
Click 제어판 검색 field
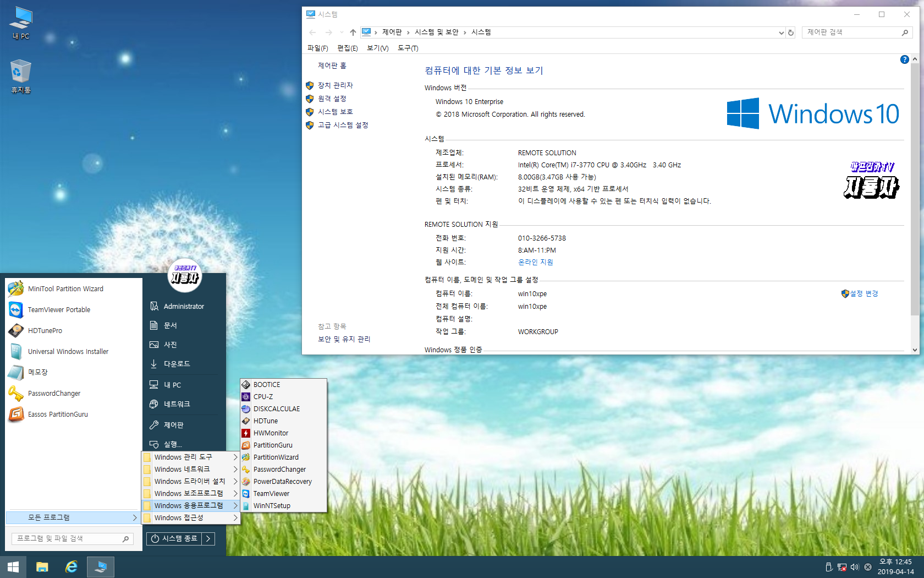click(856, 32)
